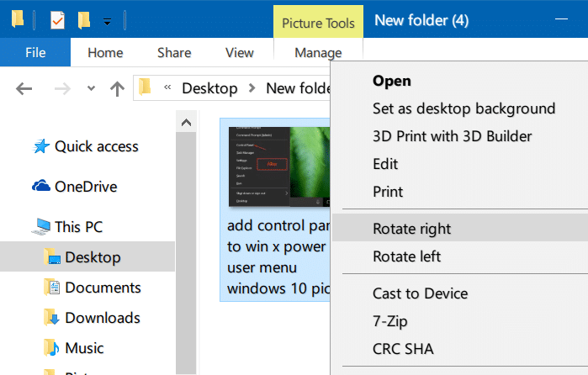The image size is (588, 375).
Task: Click the file name 'add control par...' text
Action: [x=278, y=257]
